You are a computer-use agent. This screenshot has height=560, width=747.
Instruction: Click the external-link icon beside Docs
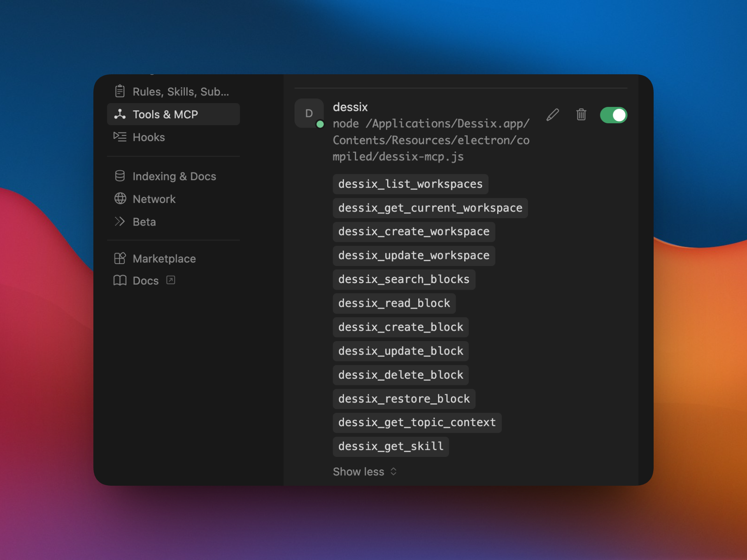pos(170,280)
